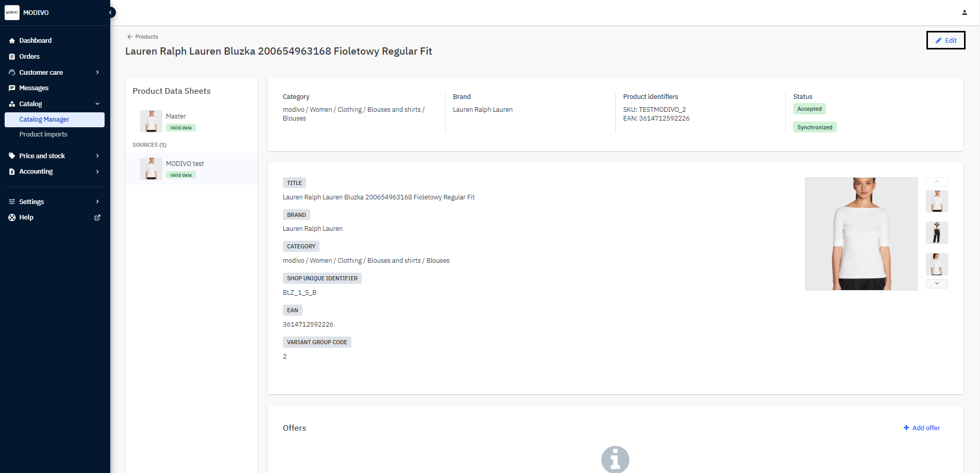Image resolution: width=980 pixels, height=473 pixels.
Task: Click the variant group code value 2
Action: click(x=285, y=357)
